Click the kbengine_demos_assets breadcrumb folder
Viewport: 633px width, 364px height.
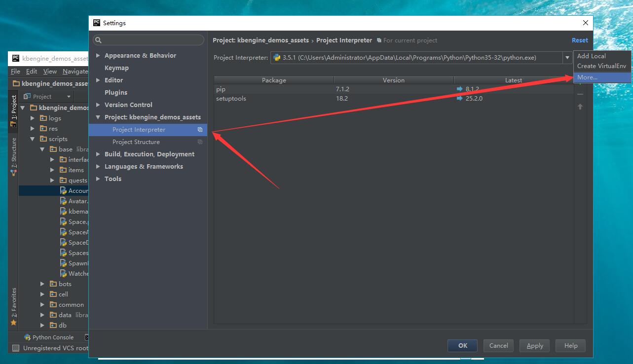point(50,83)
